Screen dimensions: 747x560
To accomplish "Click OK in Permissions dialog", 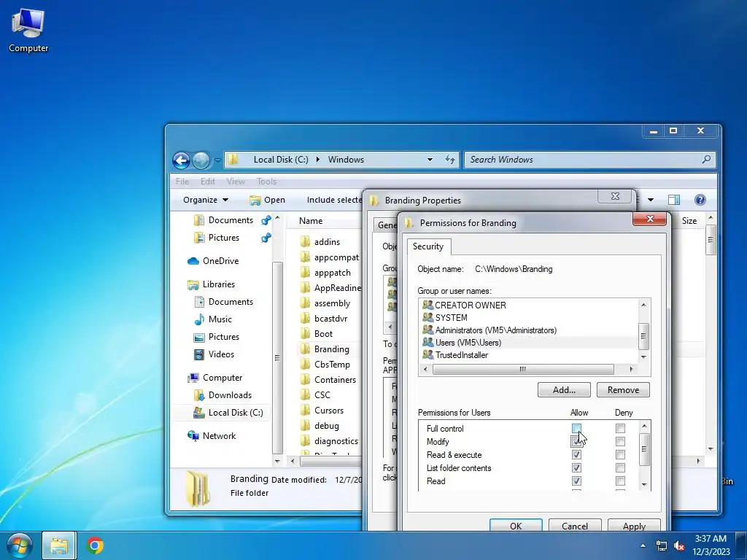I will pos(516,526).
